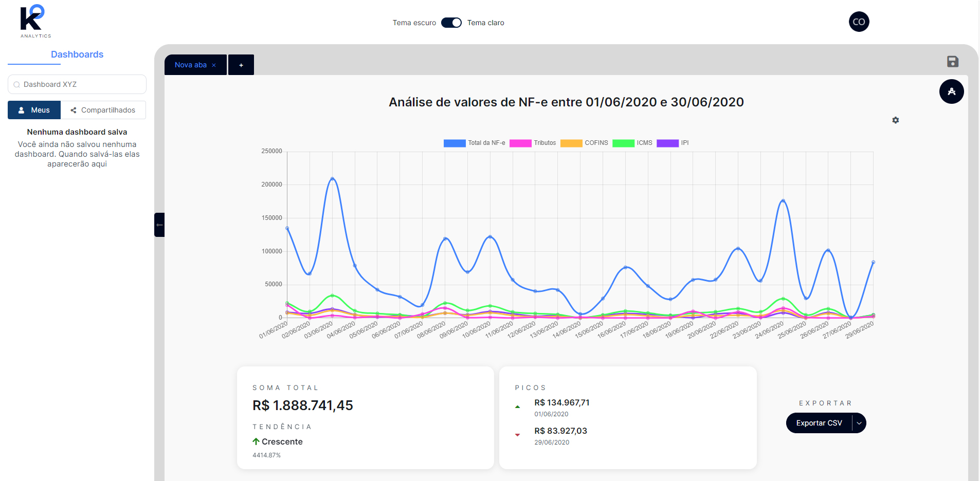
Task: Click the R$ 1.888.741,45 total value
Action: coord(303,405)
